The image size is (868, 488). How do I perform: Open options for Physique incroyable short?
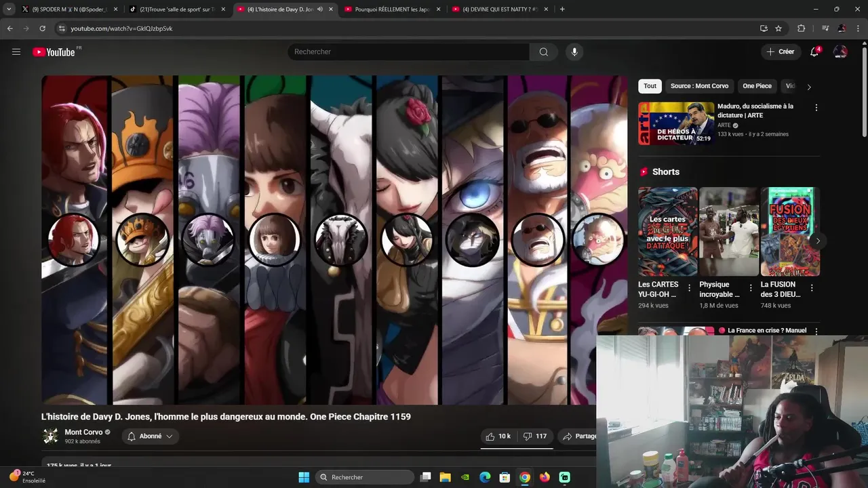[x=751, y=288]
